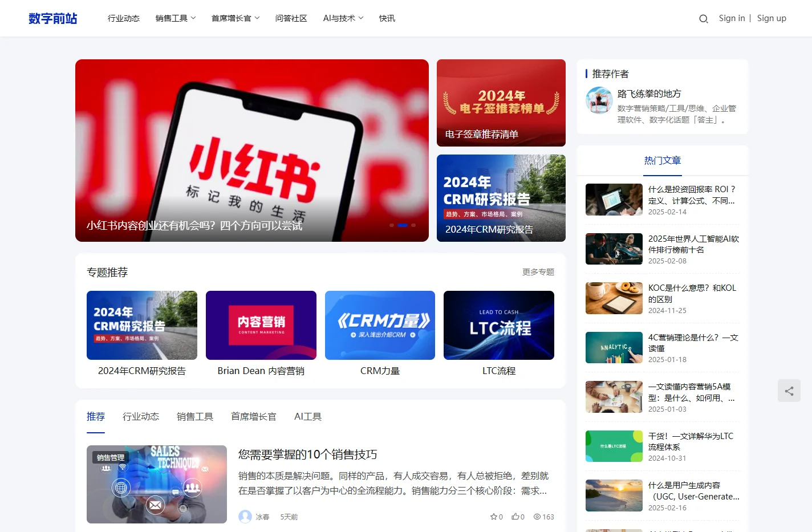Click the star favorite icon on sales article

(x=493, y=517)
